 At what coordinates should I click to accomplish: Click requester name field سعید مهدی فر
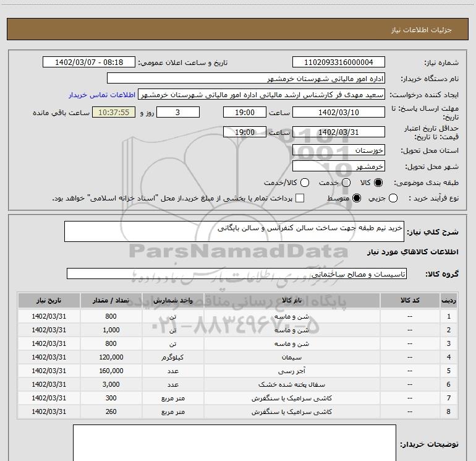point(261,95)
